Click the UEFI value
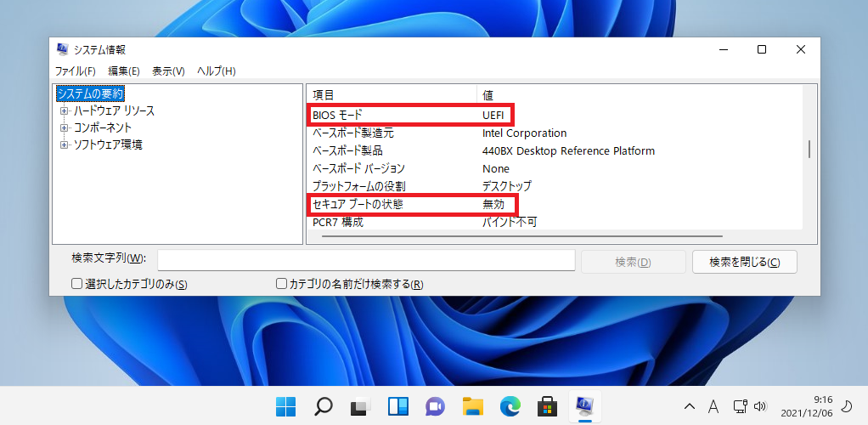Image resolution: width=868 pixels, height=425 pixels. 493,116
